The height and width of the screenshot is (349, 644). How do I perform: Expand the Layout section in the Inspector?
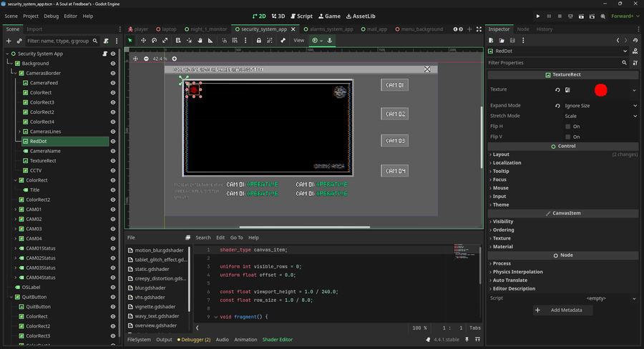click(x=501, y=154)
